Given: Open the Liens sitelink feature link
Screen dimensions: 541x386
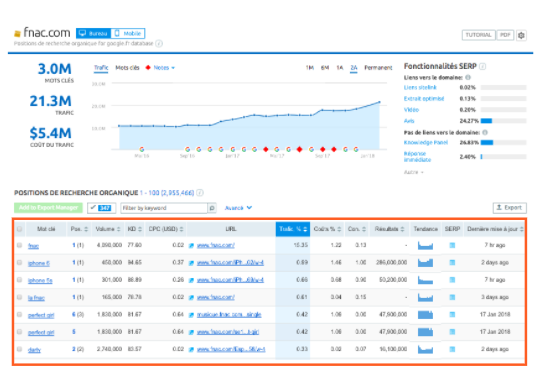Looking at the screenshot, I should tap(420, 88).
